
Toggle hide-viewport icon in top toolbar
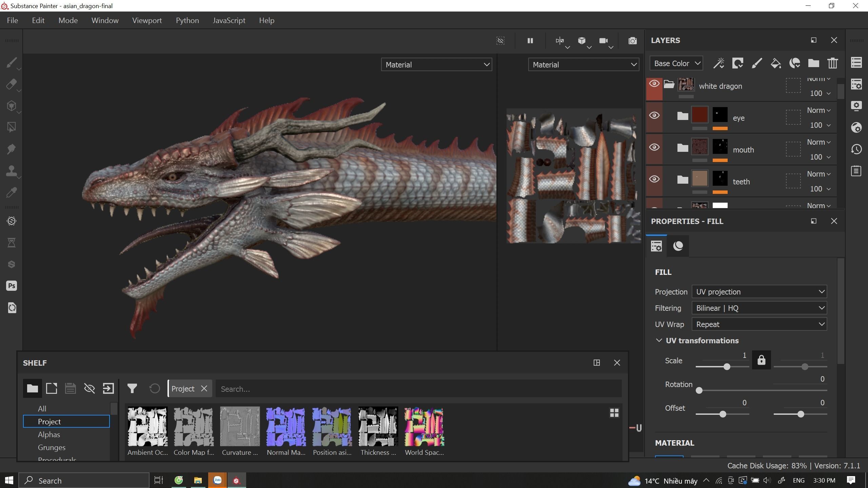(500, 41)
